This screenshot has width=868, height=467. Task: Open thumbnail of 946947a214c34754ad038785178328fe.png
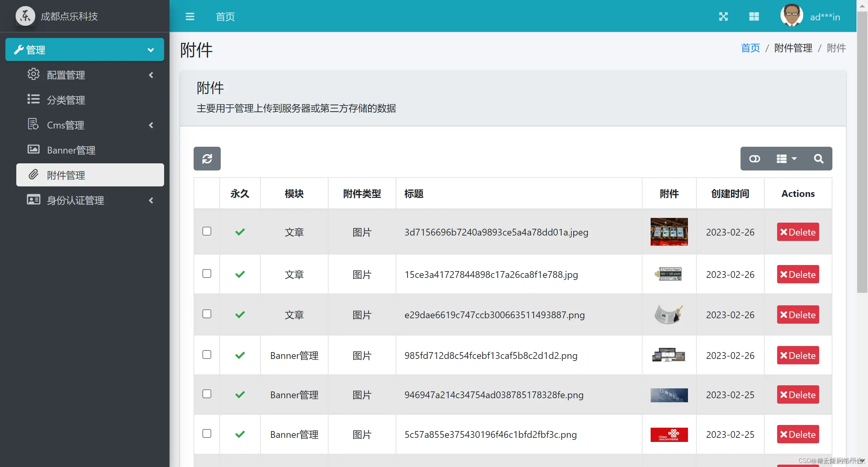(x=669, y=395)
